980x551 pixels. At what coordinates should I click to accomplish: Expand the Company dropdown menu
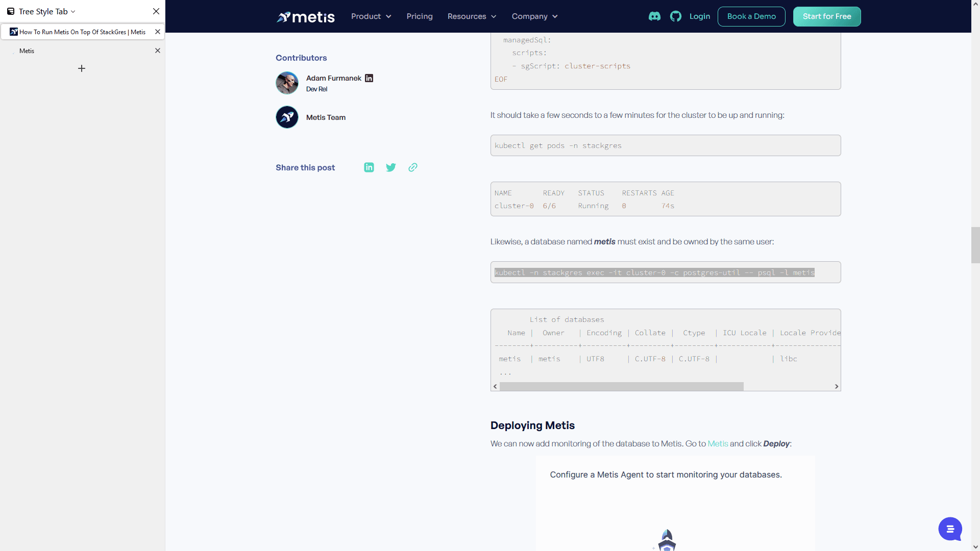pyautogui.click(x=534, y=16)
